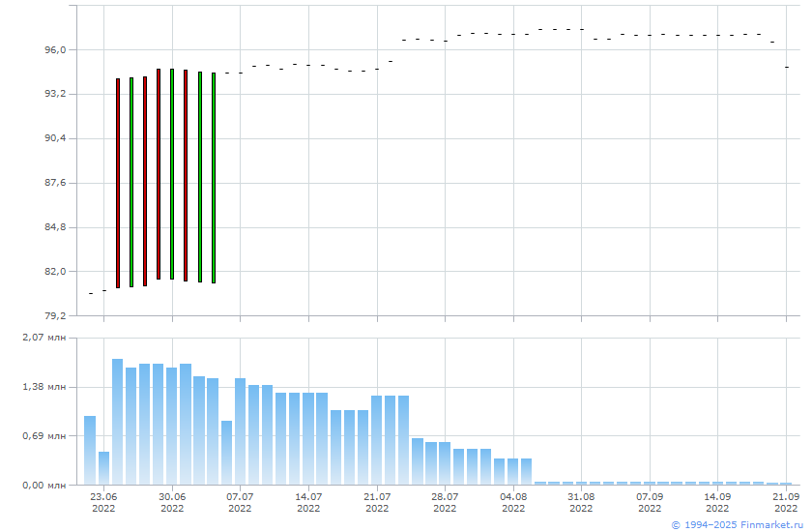Click the price dash on the 23.06 gridline

pyautogui.click(x=104, y=291)
